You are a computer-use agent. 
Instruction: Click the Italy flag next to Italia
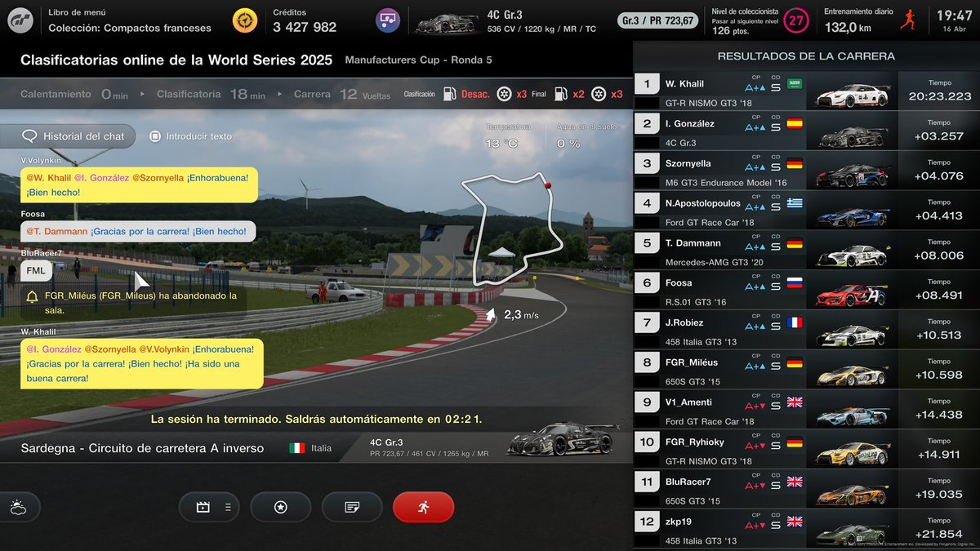pyautogui.click(x=296, y=448)
